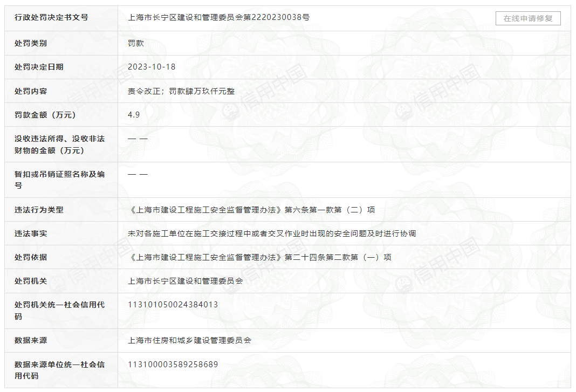
Task: Click the 处罚依据 label
Action: (31, 257)
